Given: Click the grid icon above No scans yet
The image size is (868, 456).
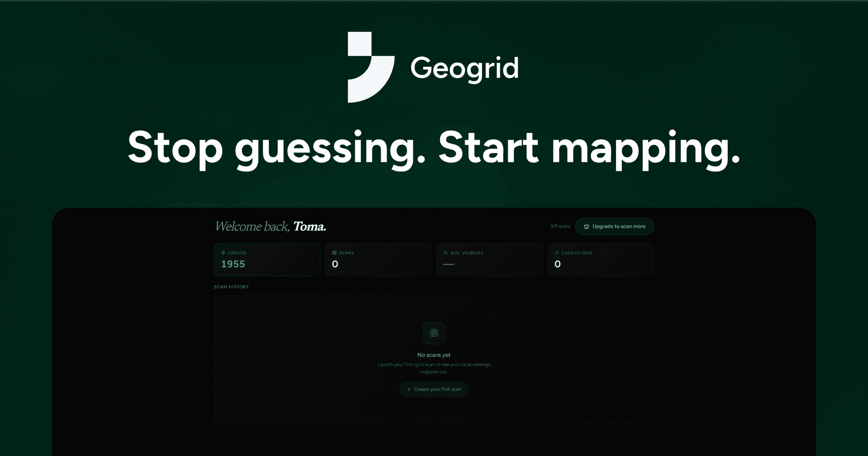Looking at the screenshot, I should [434, 333].
